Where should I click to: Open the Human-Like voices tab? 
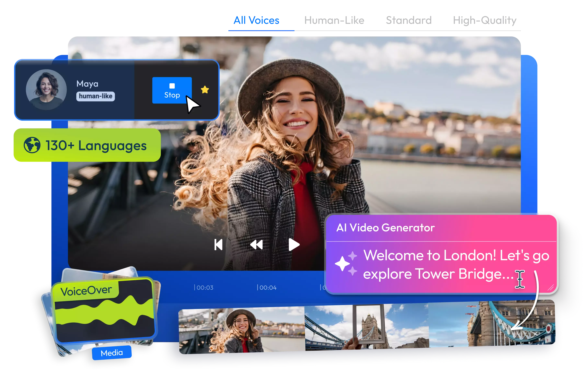click(334, 20)
